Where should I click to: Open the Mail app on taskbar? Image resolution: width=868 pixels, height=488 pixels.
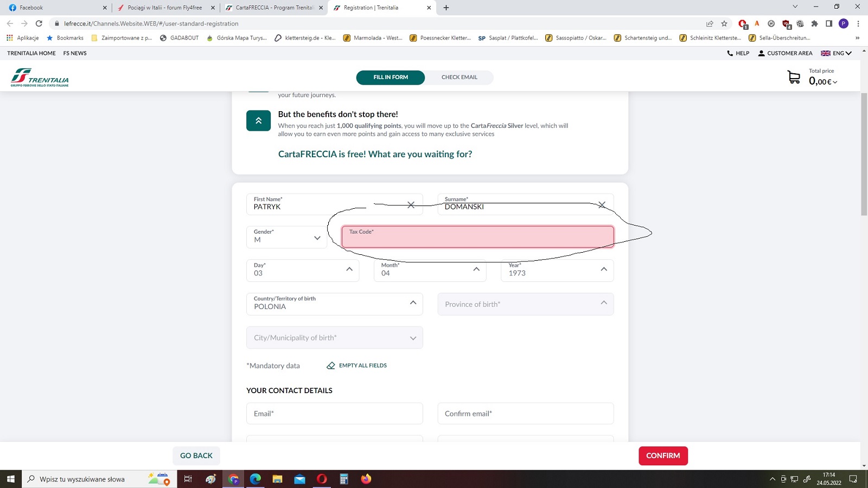pos(299,479)
